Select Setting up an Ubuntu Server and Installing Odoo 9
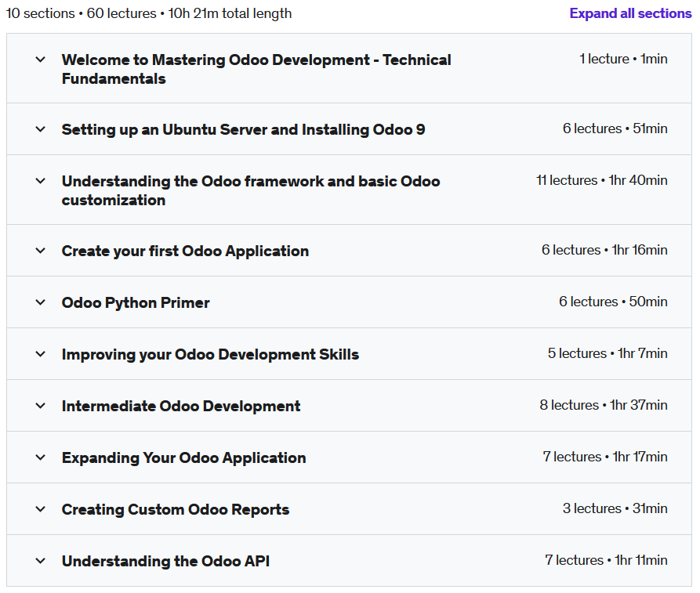700x593 pixels. click(243, 129)
